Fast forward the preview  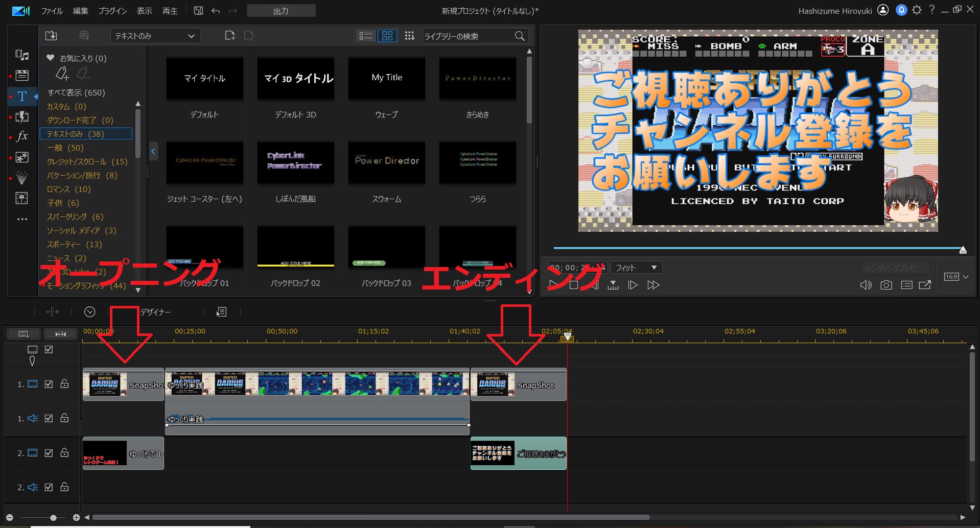pyautogui.click(x=654, y=285)
